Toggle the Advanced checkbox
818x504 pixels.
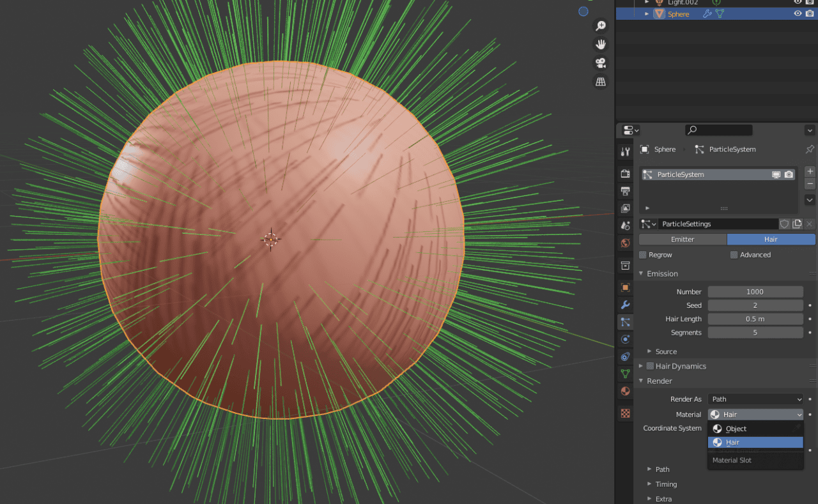click(734, 254)
